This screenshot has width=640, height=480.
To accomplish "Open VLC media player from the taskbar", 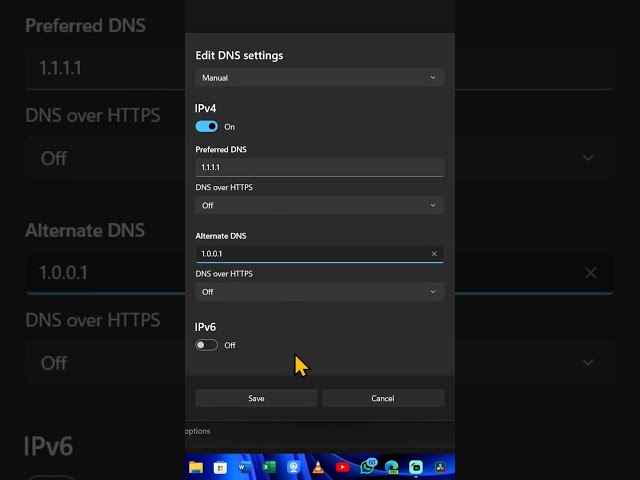I will click(318, 467).
